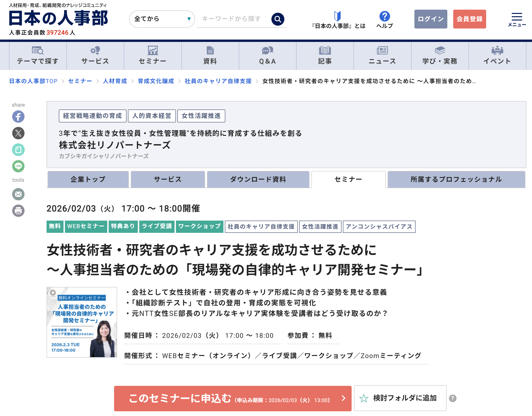532x416 pixels.
Task: Click the 会員登録 button
Action: click(x=469, y=19)
